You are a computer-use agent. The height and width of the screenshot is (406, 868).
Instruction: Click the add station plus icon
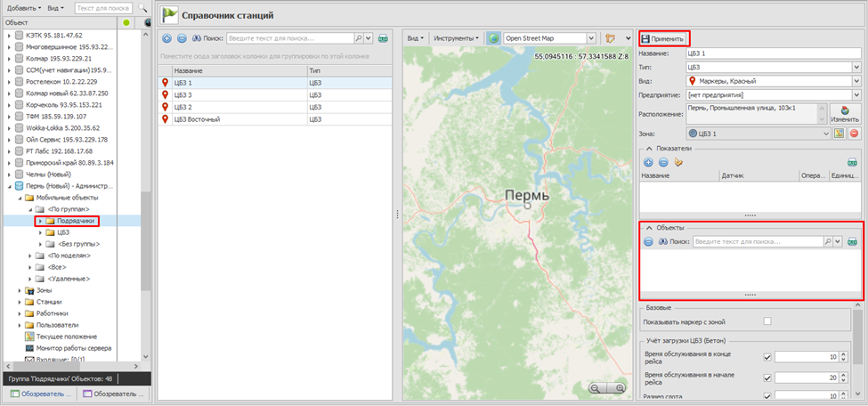[x=166, y=39]
